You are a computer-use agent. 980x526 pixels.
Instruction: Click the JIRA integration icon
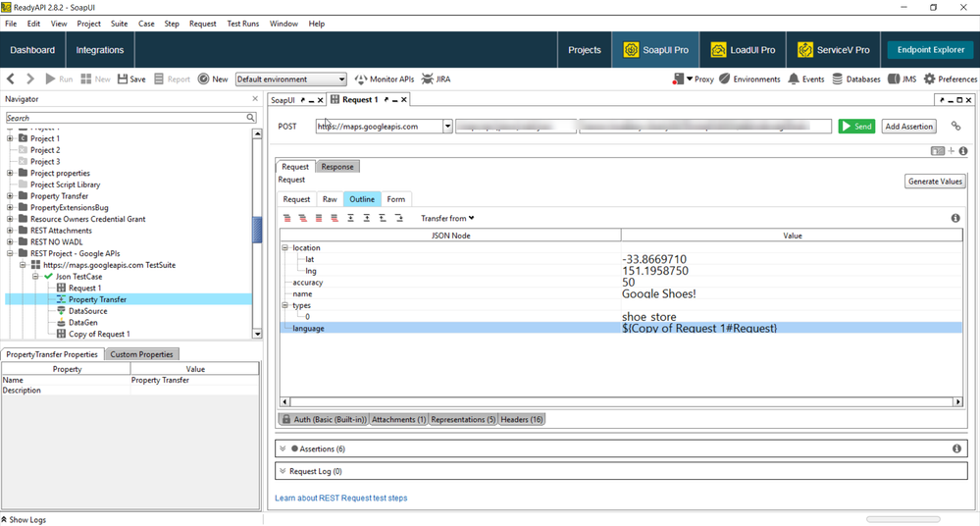(435, 79)
